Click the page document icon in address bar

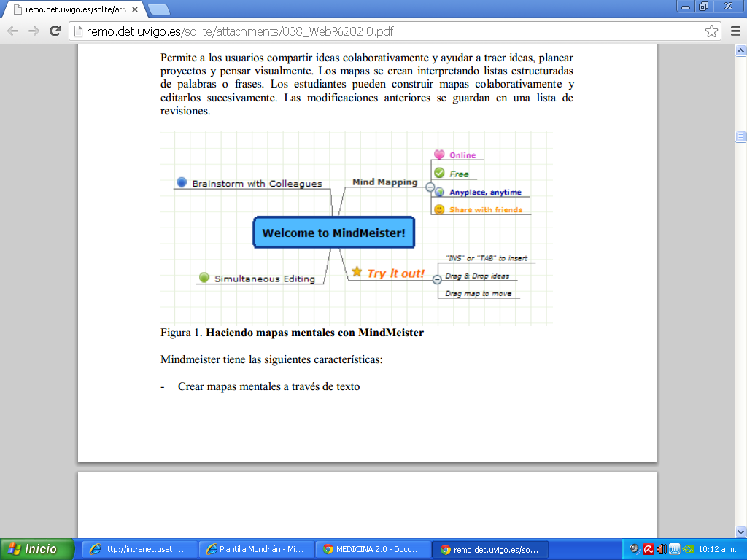coord(78,31)
